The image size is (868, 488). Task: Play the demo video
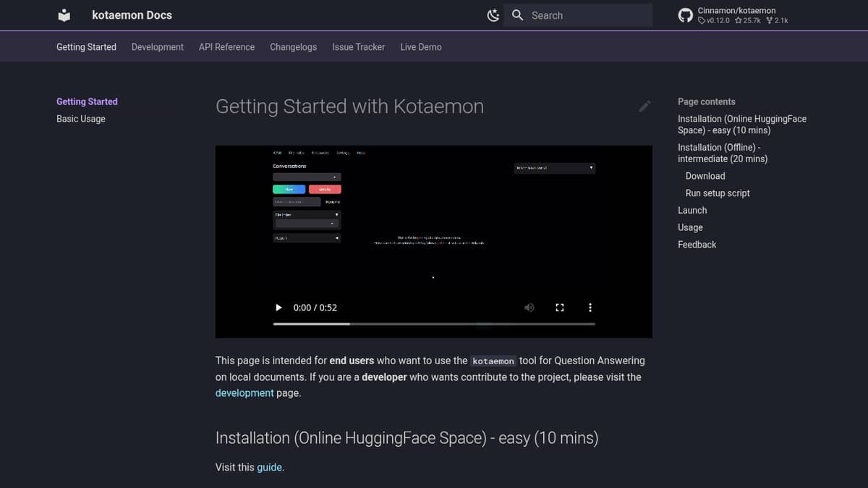pos(278,308)
